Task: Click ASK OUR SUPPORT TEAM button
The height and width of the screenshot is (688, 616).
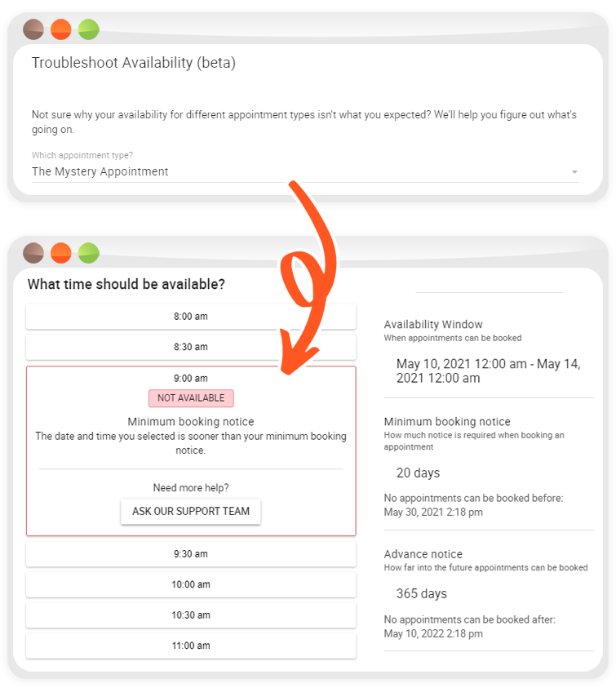Action: click(x=191, y=511)
